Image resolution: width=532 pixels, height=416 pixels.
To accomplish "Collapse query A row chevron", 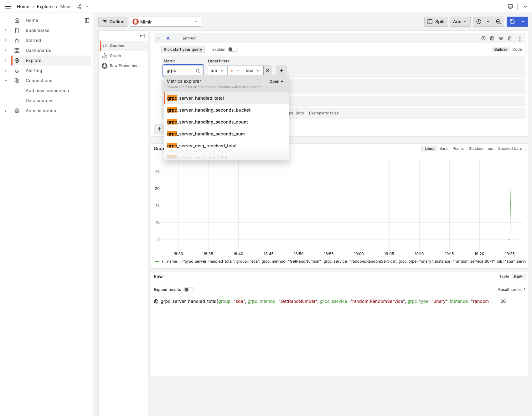I will (159, 38).
